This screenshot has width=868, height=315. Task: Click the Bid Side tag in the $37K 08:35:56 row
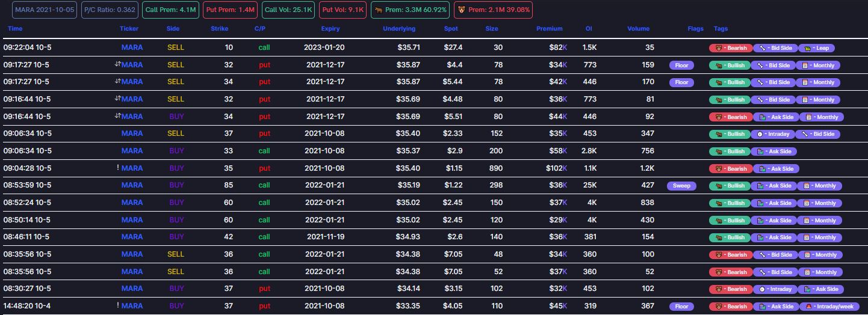click(774, 272)
